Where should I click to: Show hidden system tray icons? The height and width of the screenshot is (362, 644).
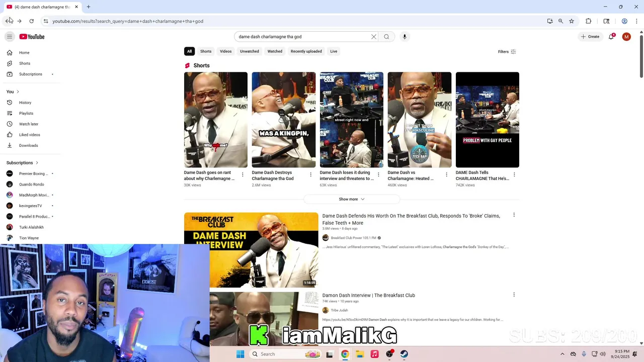[x=562, y=354]
